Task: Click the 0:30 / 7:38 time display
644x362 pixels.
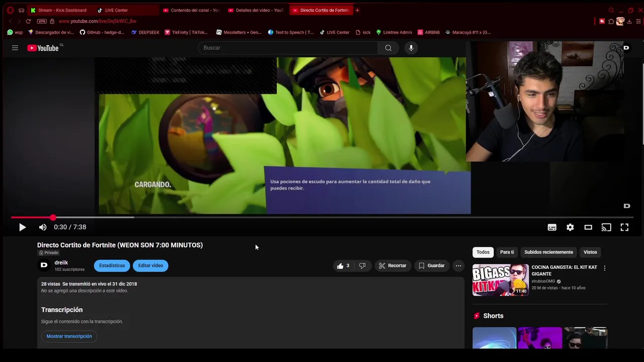Action: (x=70, y=227)
